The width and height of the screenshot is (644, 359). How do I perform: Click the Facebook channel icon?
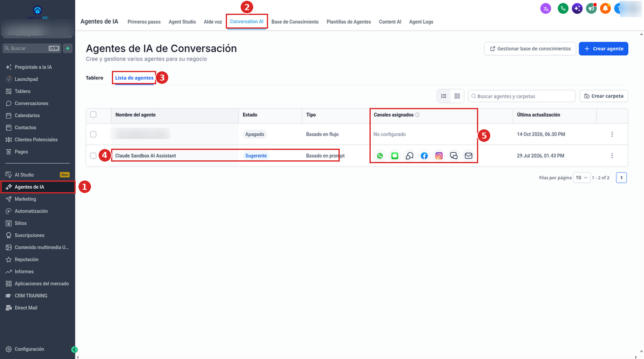pyautogui.click(x=424, y=156)
